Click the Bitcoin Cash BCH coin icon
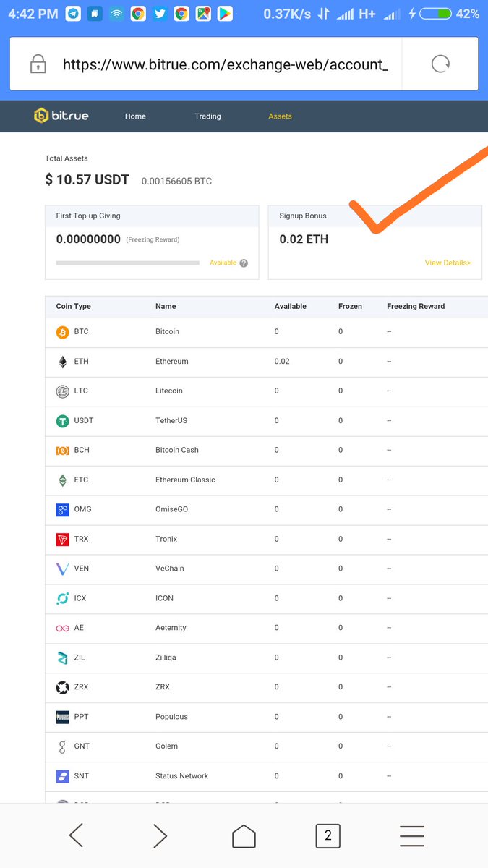 click(63, 451)
